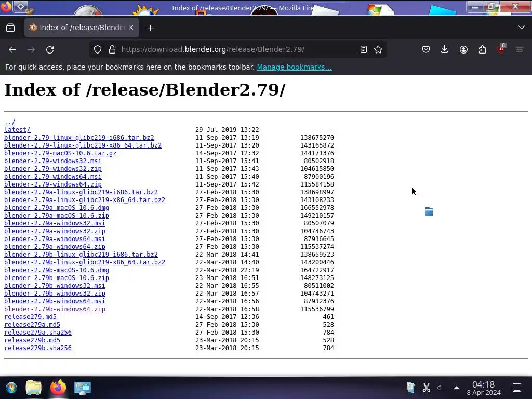Download blender-2.79-windows64.zip
The width and height of the screenshot is (532, 399).
click(52, 184)
